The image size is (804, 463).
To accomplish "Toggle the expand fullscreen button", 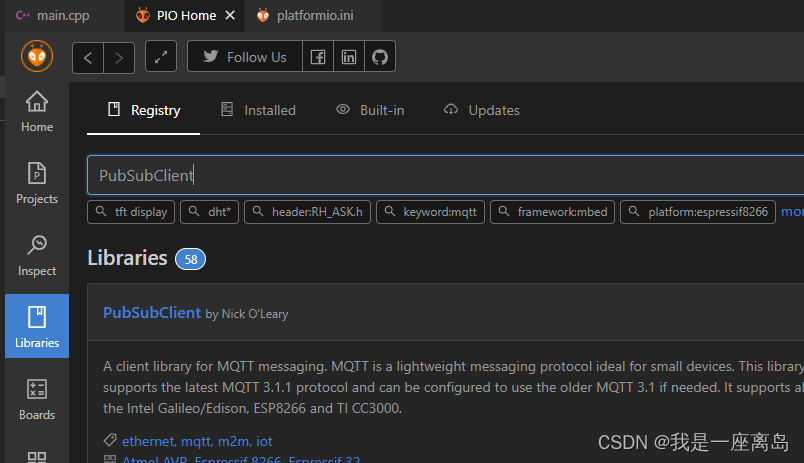I will coord(161,56).
